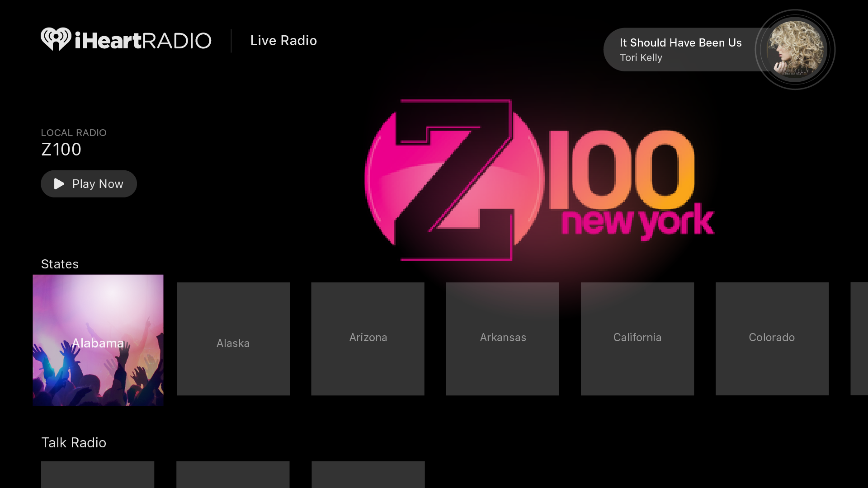Open the second Talk Radio tile
868x488 pixels.
pos(233,474)
